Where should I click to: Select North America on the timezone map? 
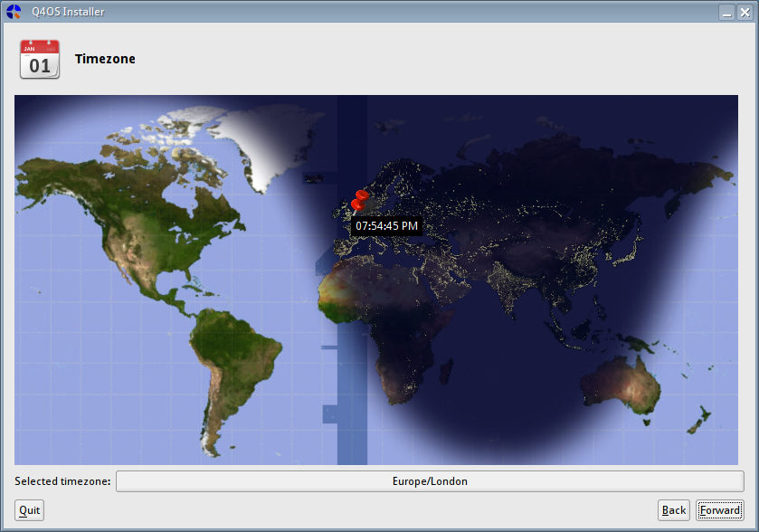tap(146, 218)
